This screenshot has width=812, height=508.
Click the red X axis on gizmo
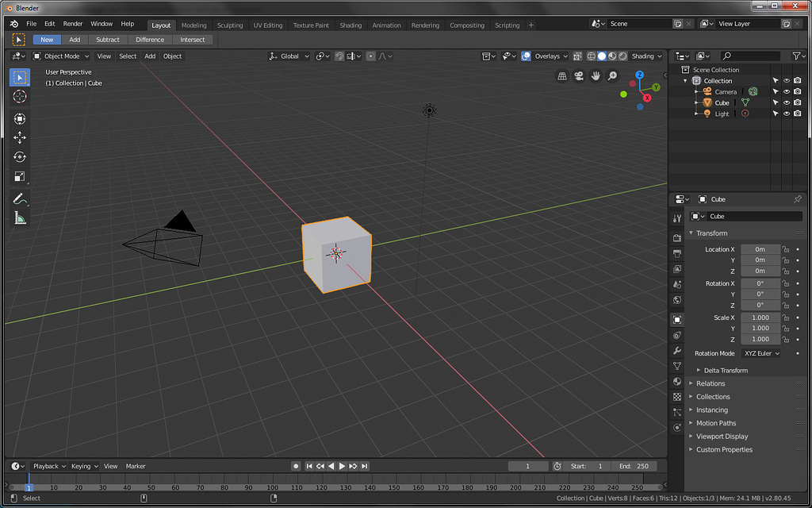(647, 98)
